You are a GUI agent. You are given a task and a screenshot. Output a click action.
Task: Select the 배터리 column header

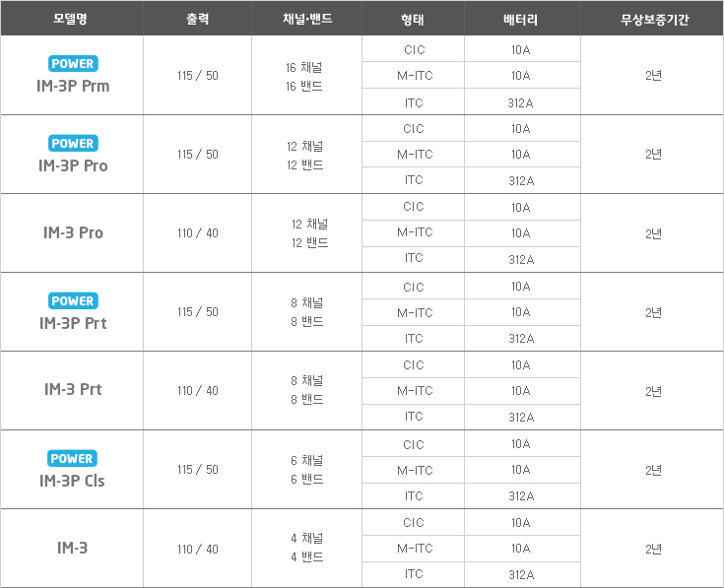pos(521,19)
